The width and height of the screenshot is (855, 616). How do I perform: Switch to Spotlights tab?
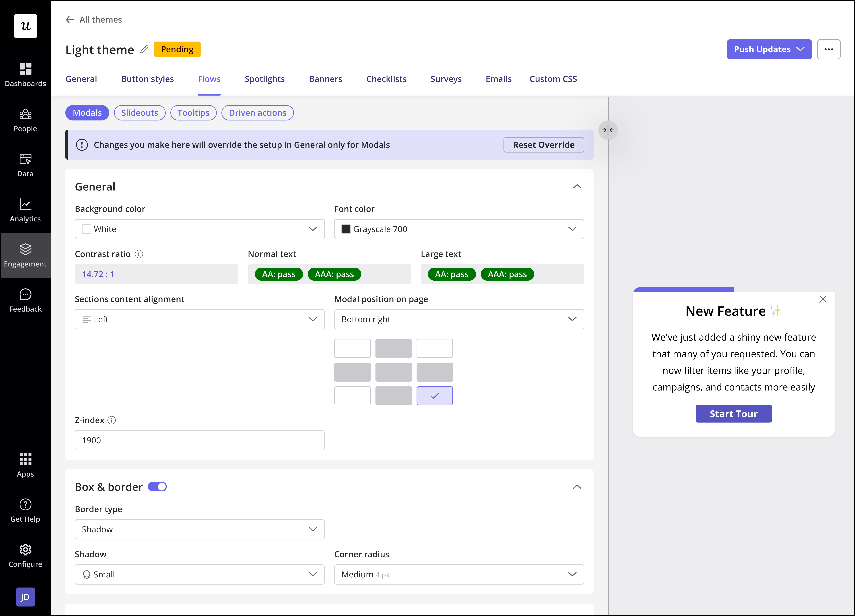(x=265, y=79)
